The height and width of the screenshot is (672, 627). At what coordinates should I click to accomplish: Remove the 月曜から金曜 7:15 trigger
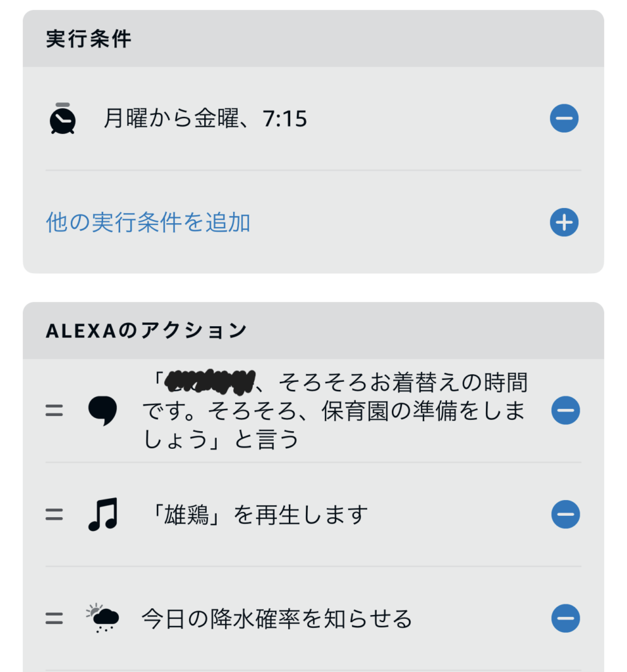pyautogui.click(x=564, y=119)
